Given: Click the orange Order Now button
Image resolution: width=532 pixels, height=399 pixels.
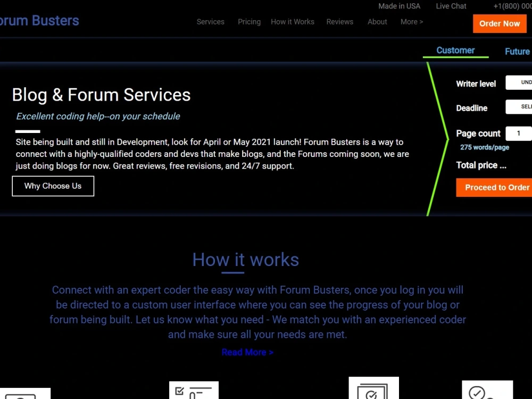Looking at the screenshot, I should 500,23.
